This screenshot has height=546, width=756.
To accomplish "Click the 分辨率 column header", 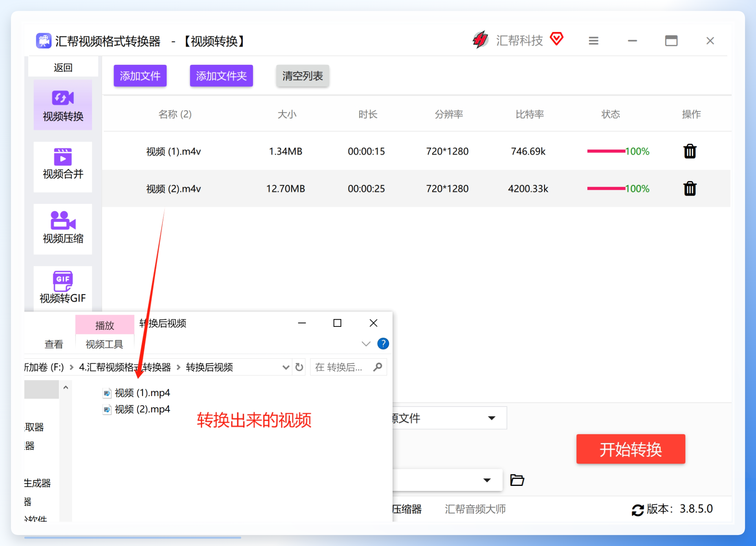I will (x=449, y=114).
